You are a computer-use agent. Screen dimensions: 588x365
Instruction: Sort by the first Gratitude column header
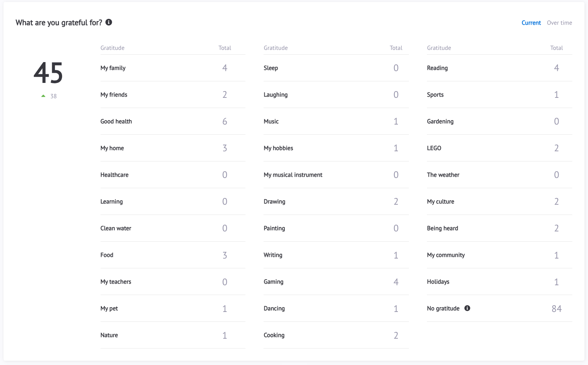112,48
